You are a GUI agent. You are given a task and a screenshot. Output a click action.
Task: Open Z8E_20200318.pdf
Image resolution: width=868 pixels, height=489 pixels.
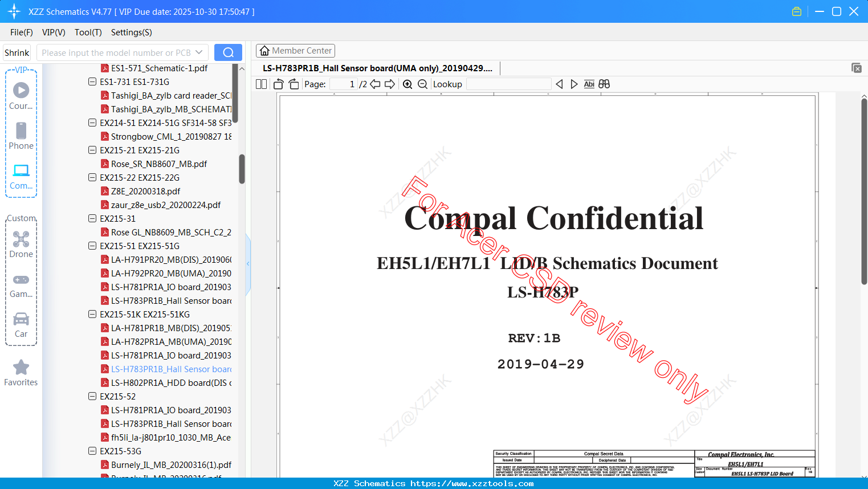[140, 191]
